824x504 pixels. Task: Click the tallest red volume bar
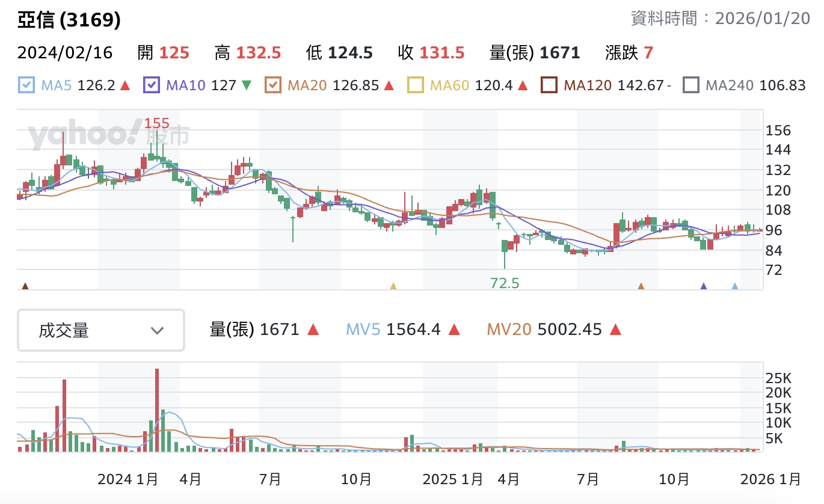coord(157,409)
